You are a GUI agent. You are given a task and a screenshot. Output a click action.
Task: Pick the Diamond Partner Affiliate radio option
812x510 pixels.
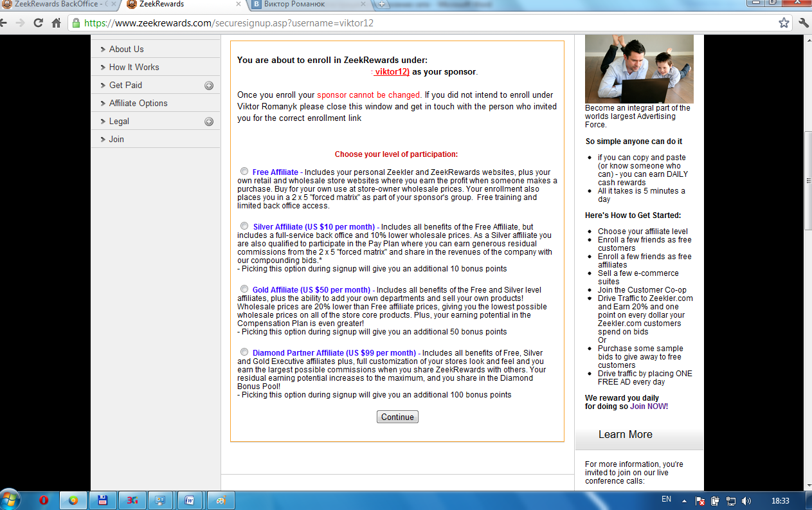point(244,352)
